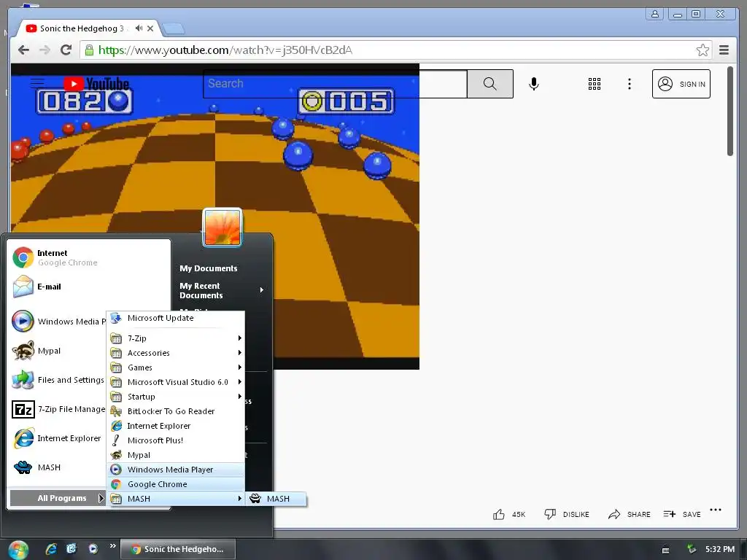747x560 pixels.
Task: Click the taskbar clock 5:32 PM
Action: (x=720, y=549)
